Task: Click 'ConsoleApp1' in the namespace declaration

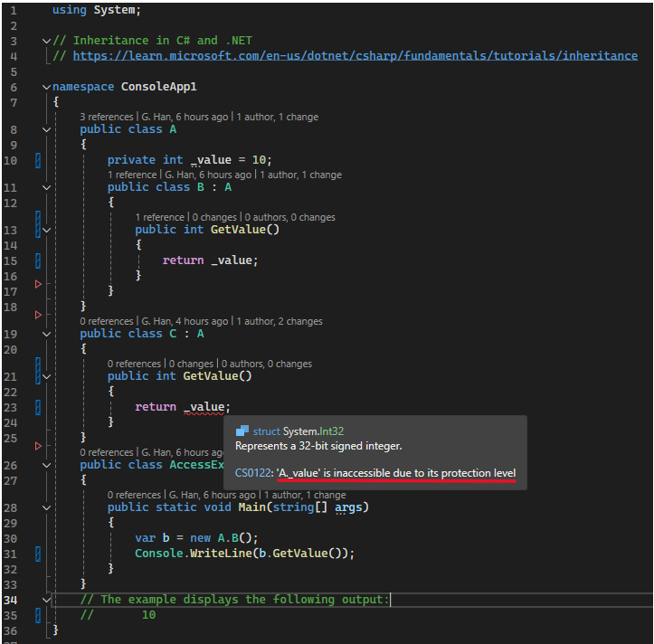Action: (158, 86)
